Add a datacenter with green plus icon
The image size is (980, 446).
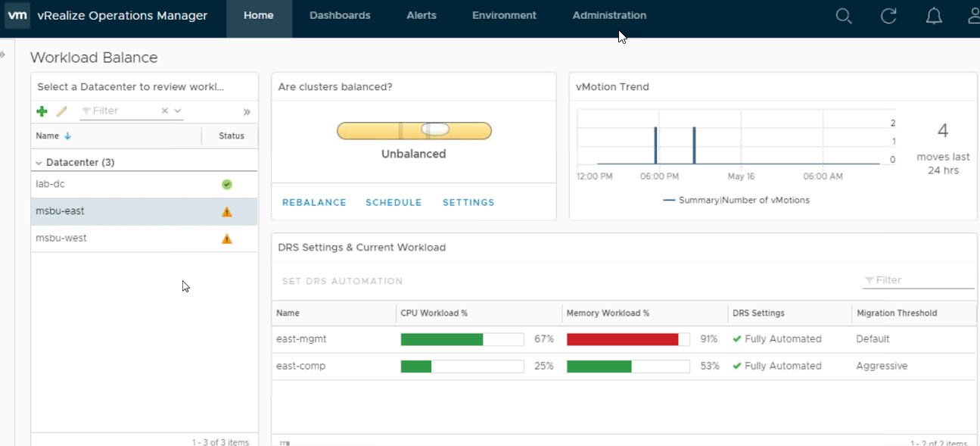point(42,111)
